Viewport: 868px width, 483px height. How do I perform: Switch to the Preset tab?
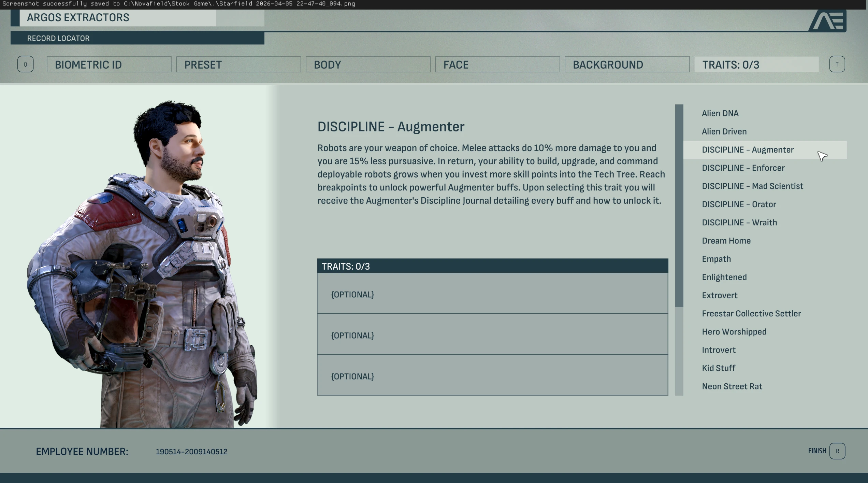[238, 65]
